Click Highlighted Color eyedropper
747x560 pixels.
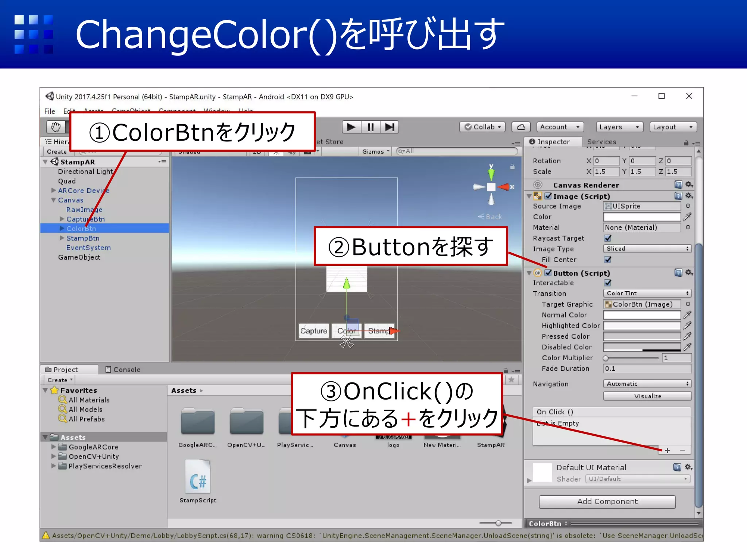(x=687, y=326)
